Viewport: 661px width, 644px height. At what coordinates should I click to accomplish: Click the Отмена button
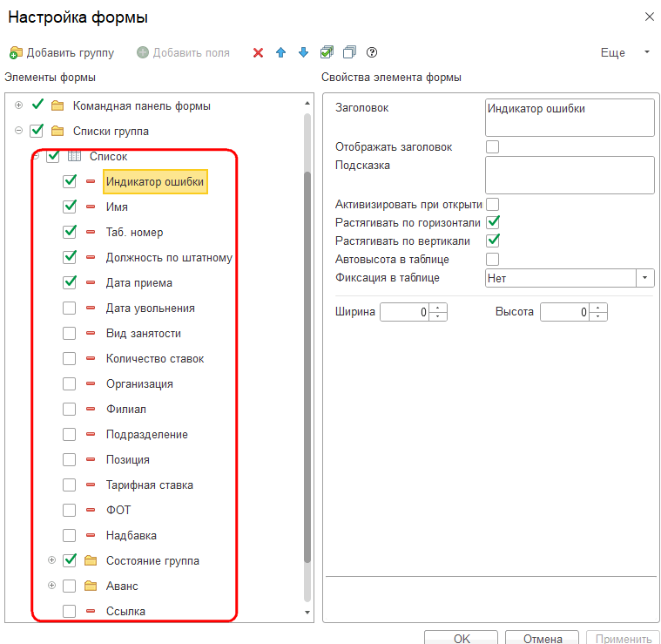click(x=542, y=638)
